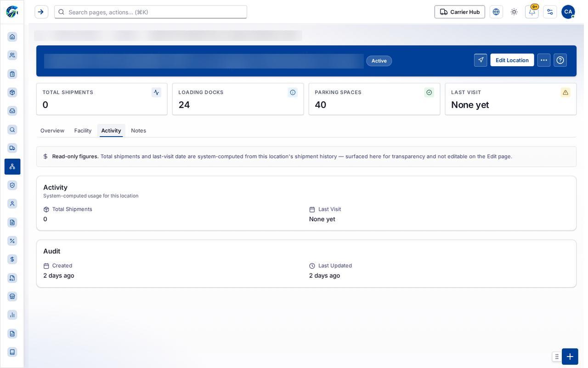Screen dimensions: 588x368
Task: Switch to the Notes tab
Action: coord(139,131)
